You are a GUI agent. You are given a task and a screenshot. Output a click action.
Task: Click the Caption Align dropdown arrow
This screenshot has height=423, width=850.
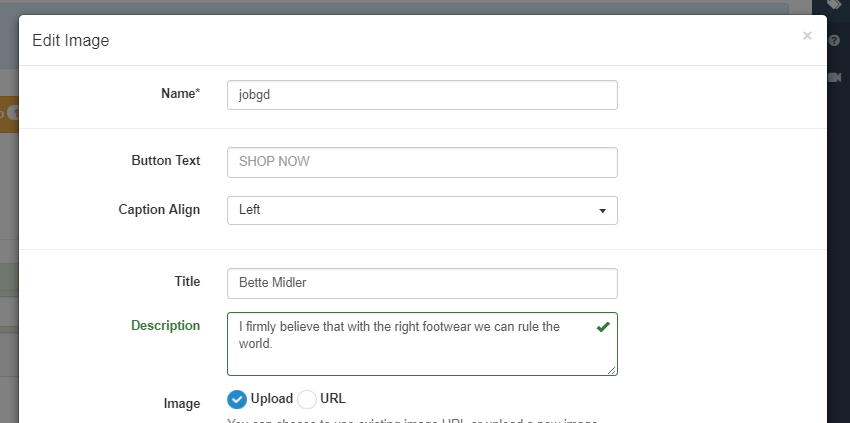[602, 211]
